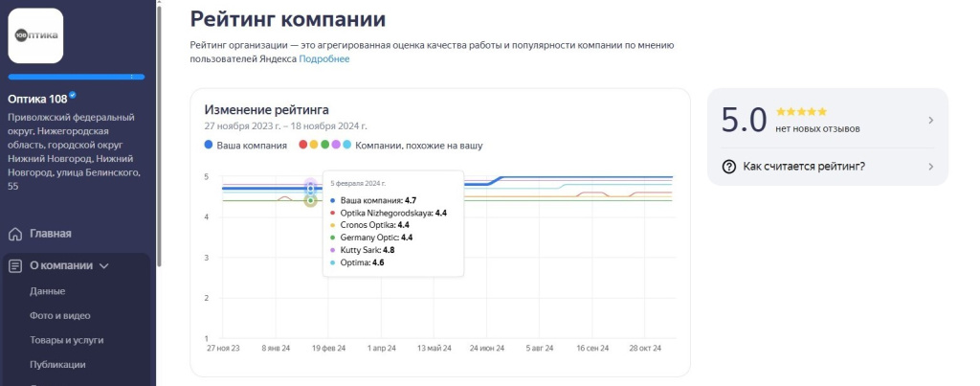Click the 16 сен 24 axis label
Image resolution: width=980 pixels, height=386 pixels.
tap(591, 348)
